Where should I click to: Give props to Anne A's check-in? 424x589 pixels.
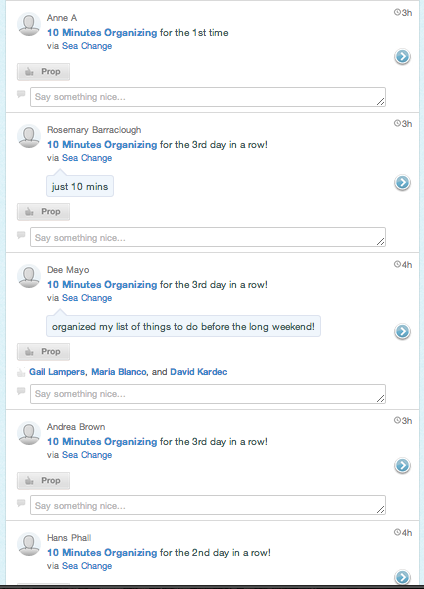coord(43,72)
